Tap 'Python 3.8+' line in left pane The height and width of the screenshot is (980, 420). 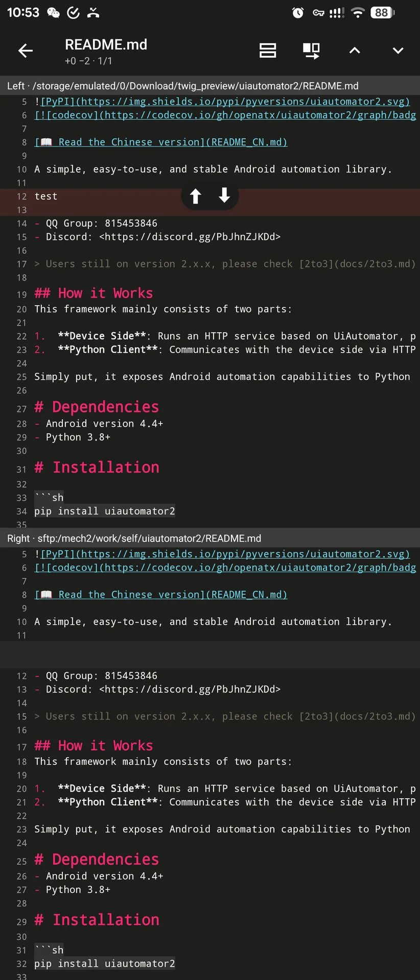(73, 437)
